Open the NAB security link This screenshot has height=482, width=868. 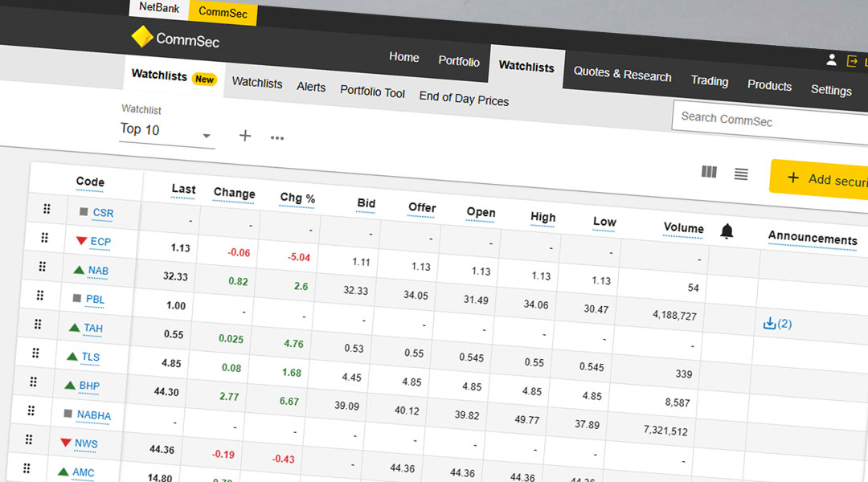coord(99,271)
